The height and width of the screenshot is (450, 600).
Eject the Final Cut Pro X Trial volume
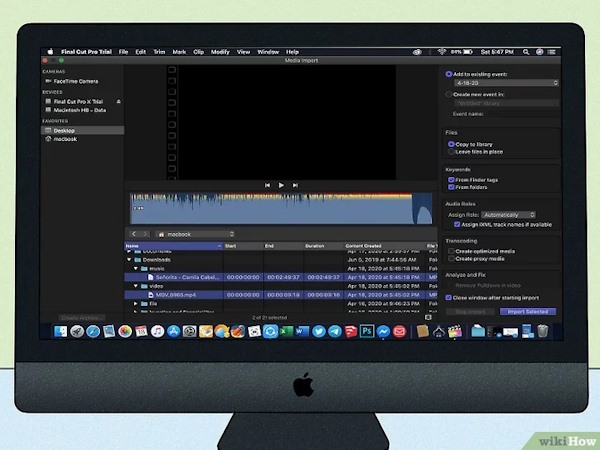(x=120, y=102)
